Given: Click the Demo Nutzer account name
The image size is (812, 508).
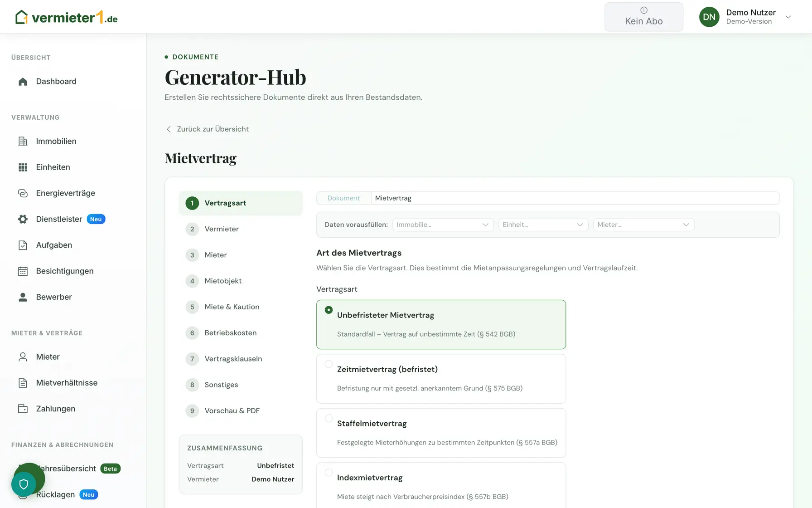Looking at the screenshot, I should (x=751, y=13).
